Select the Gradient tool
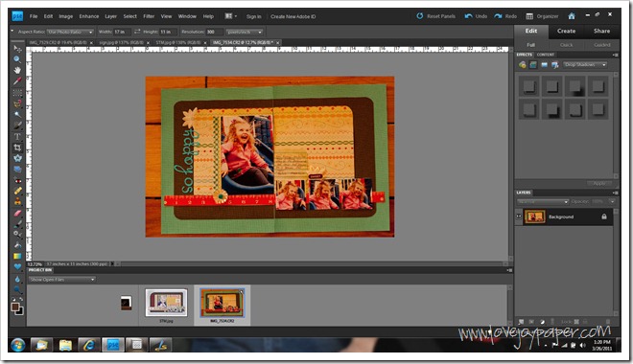 pos(17,256)
